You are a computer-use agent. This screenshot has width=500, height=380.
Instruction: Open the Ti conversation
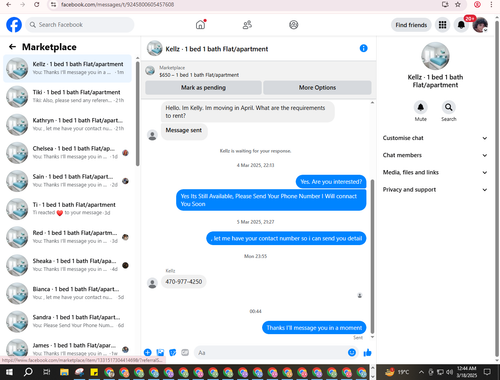pyautogui.click(x=68, y=209)
